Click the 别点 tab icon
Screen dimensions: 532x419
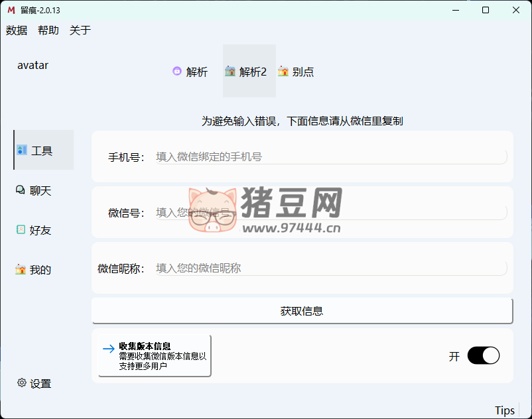click(x=283, y=72)
